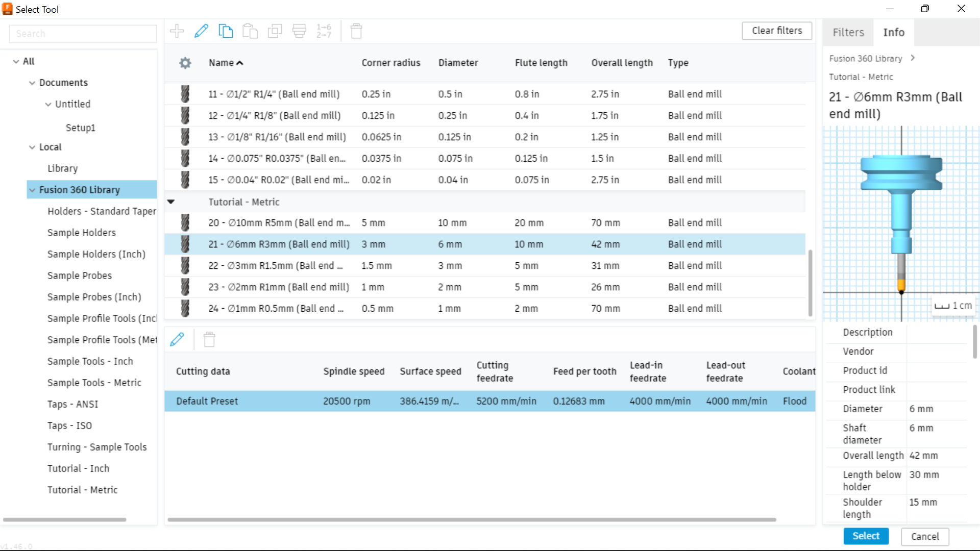
Task: Edit the Default Preset cutting data
Action: (178, 339)
